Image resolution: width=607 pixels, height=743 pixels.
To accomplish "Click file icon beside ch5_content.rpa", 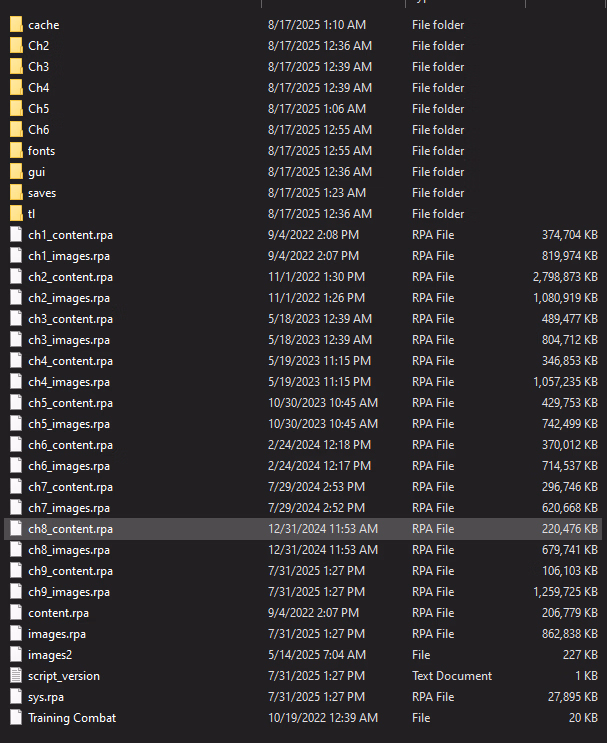I will [x=16, y=403].
